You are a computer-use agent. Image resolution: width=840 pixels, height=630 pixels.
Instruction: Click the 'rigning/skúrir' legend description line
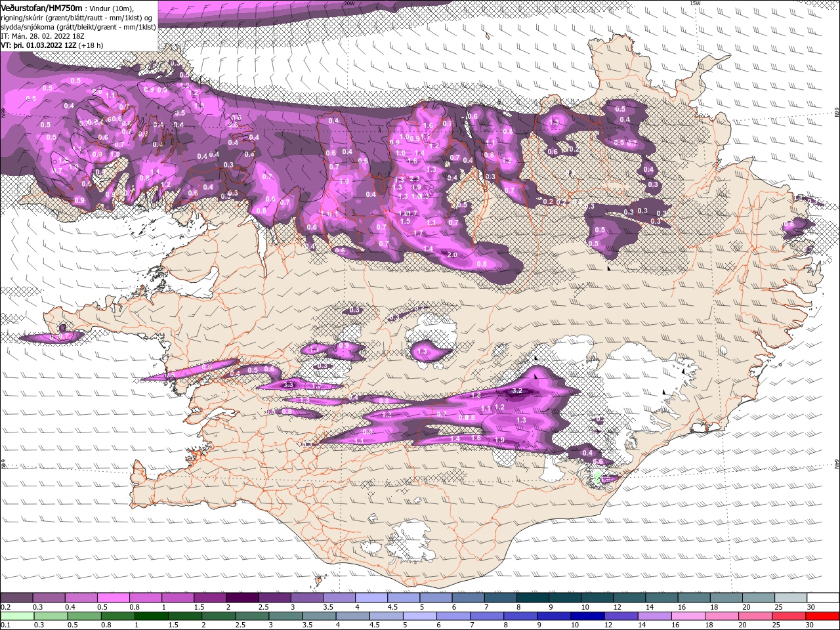[76, 18]
